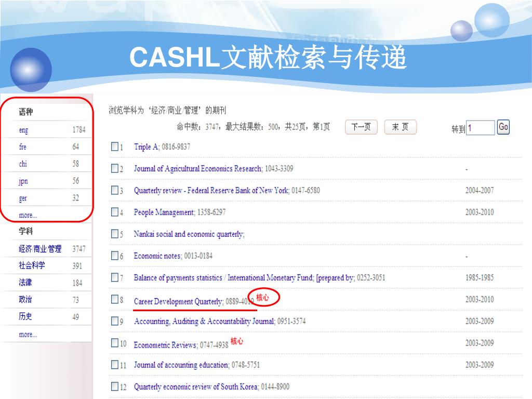This screenshot has height=399, width=532.
Task: Click the 391 count beside 社会科学
Action: [x=77, y=265]
